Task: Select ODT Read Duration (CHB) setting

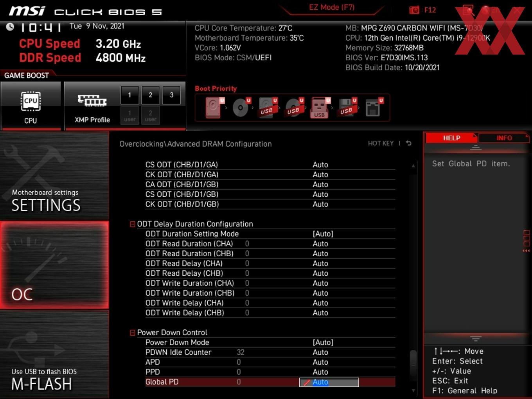Action: click(x=270, y=253)
